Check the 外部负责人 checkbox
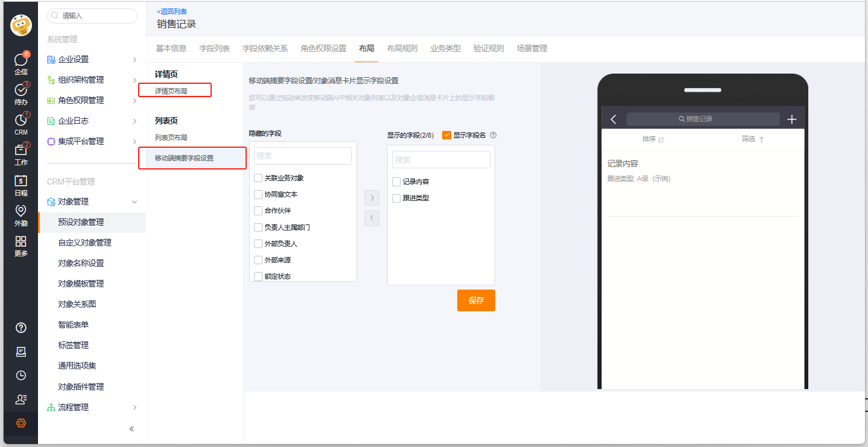This screenshot has width=868, height=447. (x=258, y=244)
